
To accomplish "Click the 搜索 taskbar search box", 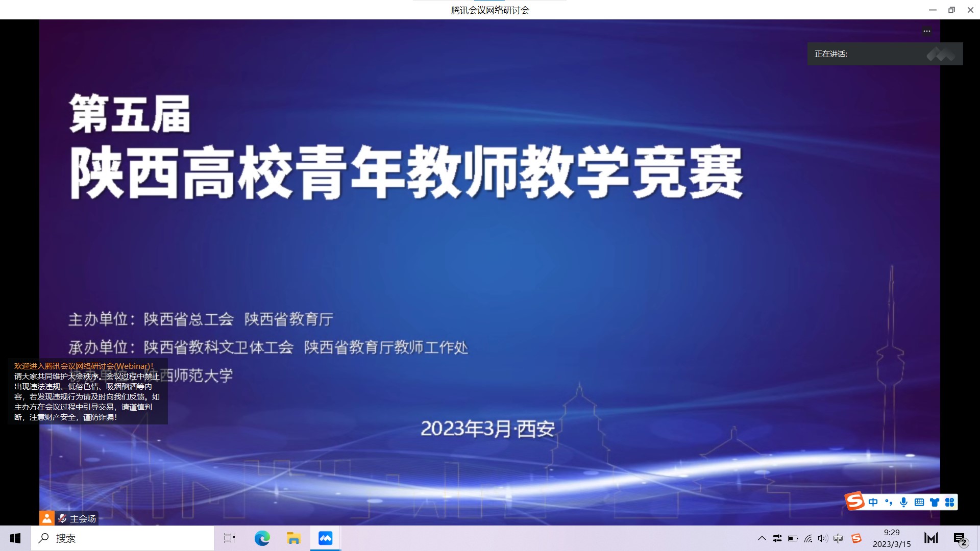I will click(x=122, y=538).
